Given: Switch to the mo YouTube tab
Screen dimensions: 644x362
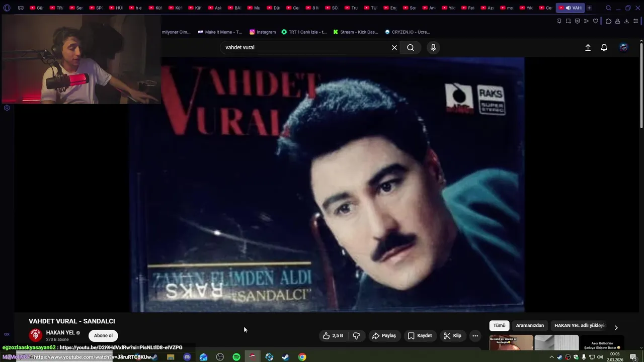Looking at the screenshot, I should click(507, 8).
